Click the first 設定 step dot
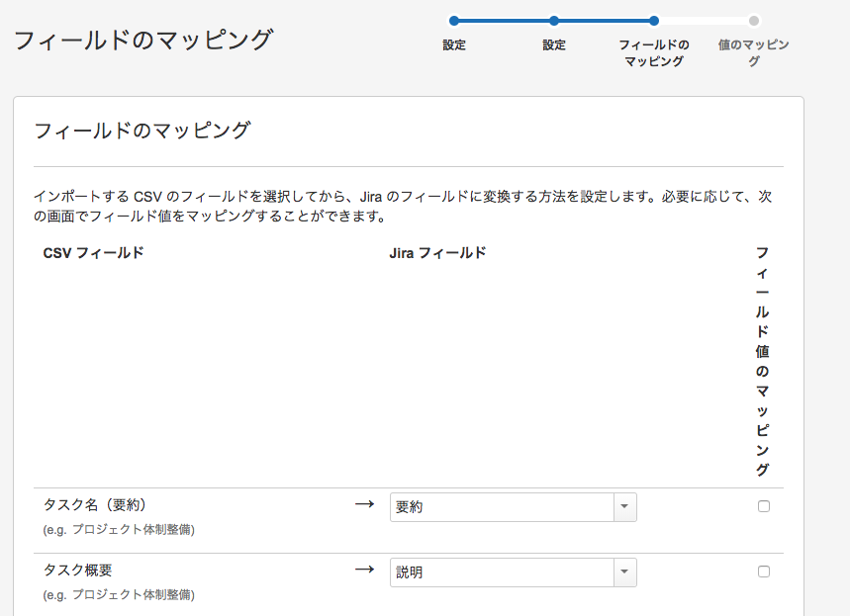 click(454, 21)
